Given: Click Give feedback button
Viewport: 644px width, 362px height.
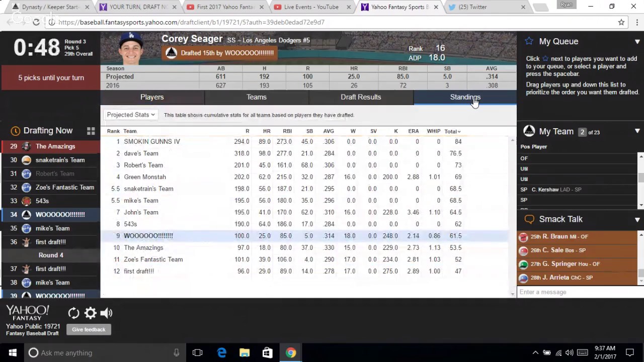Looking at the screenshot, I should [x=89, y=330].
